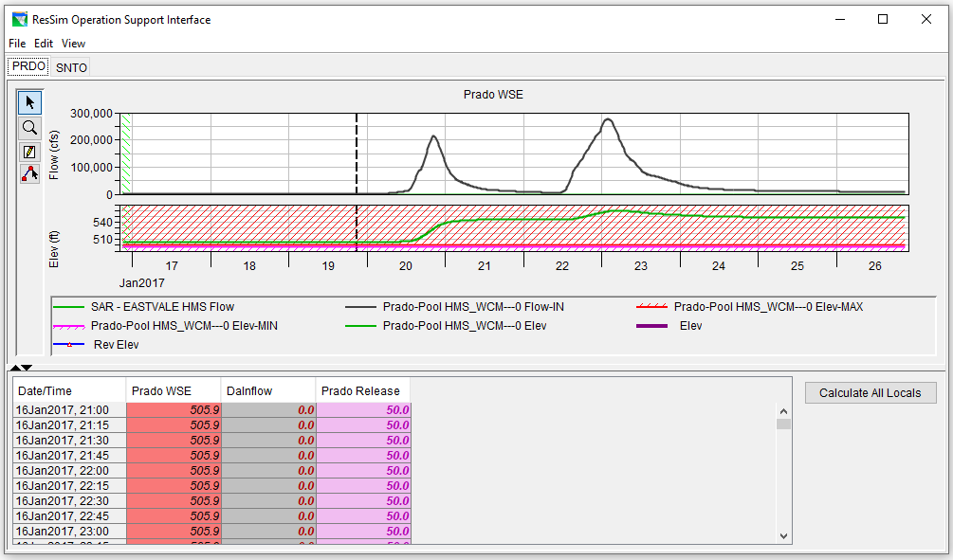Click the 23 date axis label

(x=641, y=265)
